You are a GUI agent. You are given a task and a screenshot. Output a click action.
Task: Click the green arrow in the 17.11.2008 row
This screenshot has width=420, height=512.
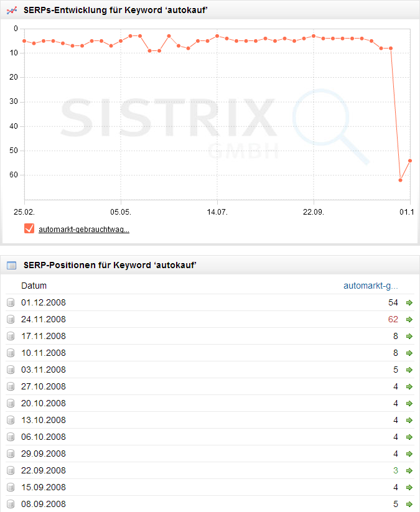tap(409, 337)
